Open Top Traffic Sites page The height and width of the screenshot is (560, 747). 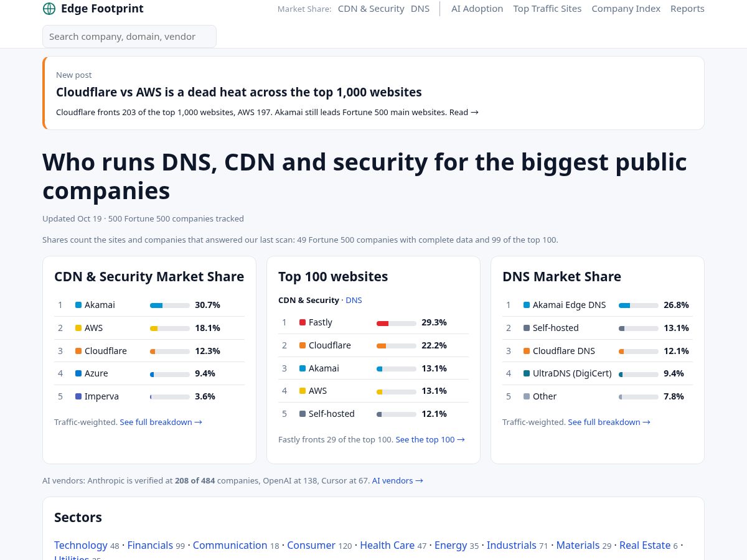click(547, 9)
